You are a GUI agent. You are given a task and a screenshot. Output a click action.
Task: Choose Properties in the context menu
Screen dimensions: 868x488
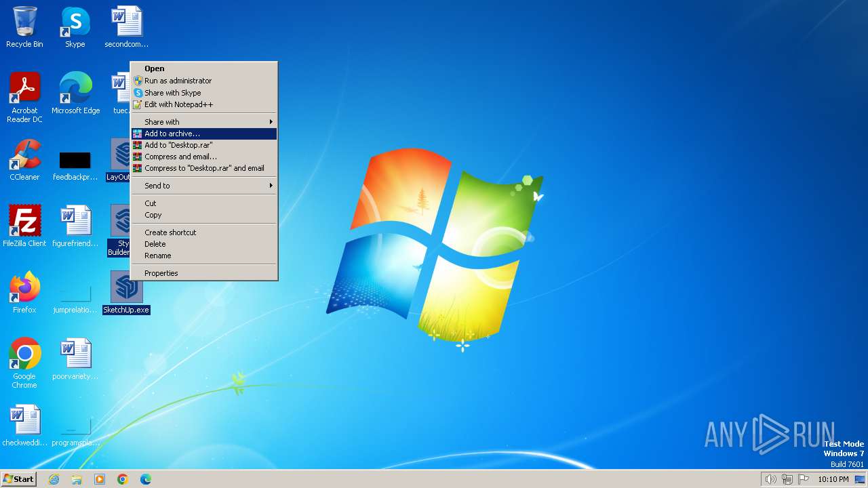click(x=204, y=273)
